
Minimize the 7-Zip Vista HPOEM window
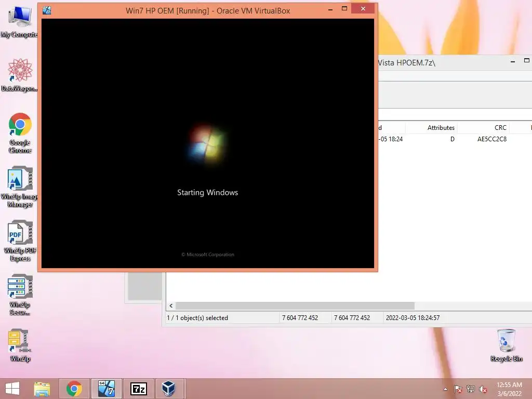[x=513, y=61]
